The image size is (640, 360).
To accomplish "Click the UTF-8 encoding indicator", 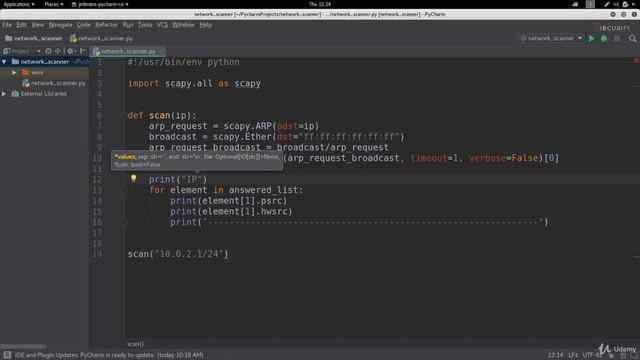I will point(592,355).
